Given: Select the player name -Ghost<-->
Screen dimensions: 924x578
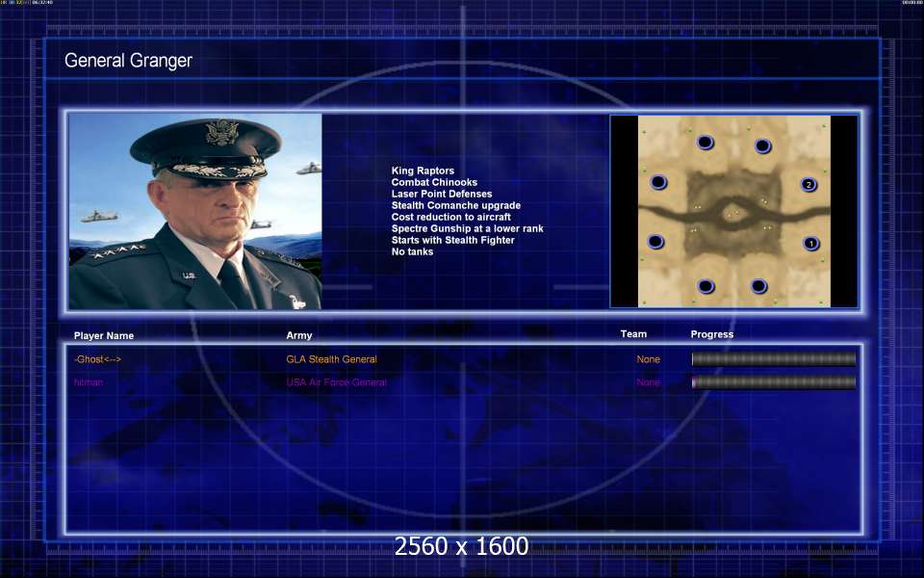Looking at the screenshot, I should [x=97, y=359].
